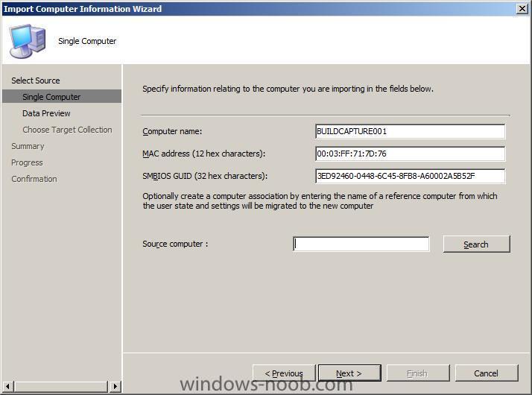Image resolution: width=532 pixels, height=395 pixels.
Task: Click the sidebar scroll right arrow
Action: click(115, 386)
